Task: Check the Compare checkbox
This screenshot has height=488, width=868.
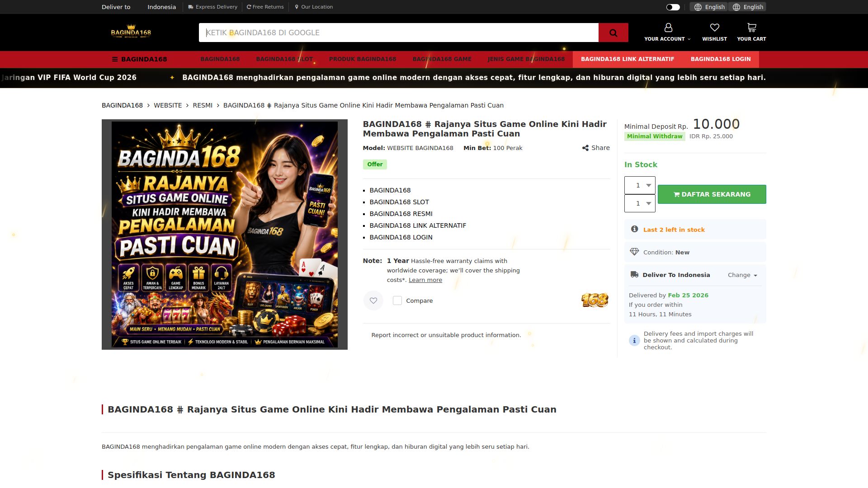Action: coord(397,300)
